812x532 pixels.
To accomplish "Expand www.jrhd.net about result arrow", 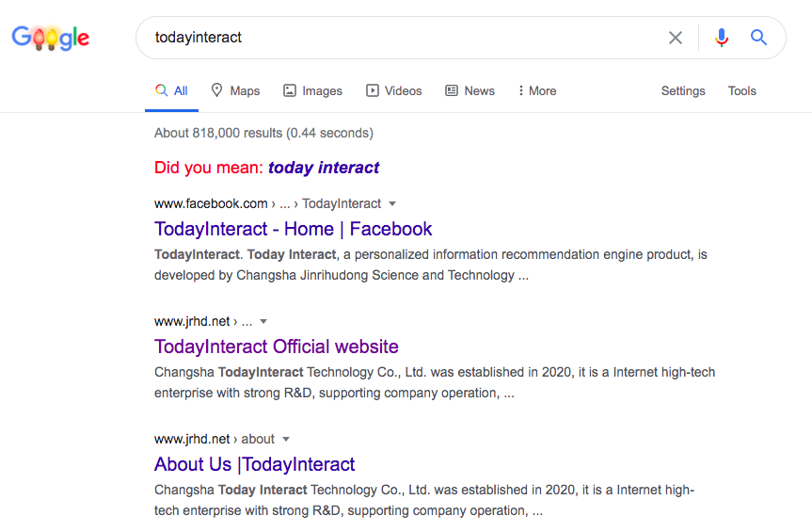I will click(x=286, y=439).
